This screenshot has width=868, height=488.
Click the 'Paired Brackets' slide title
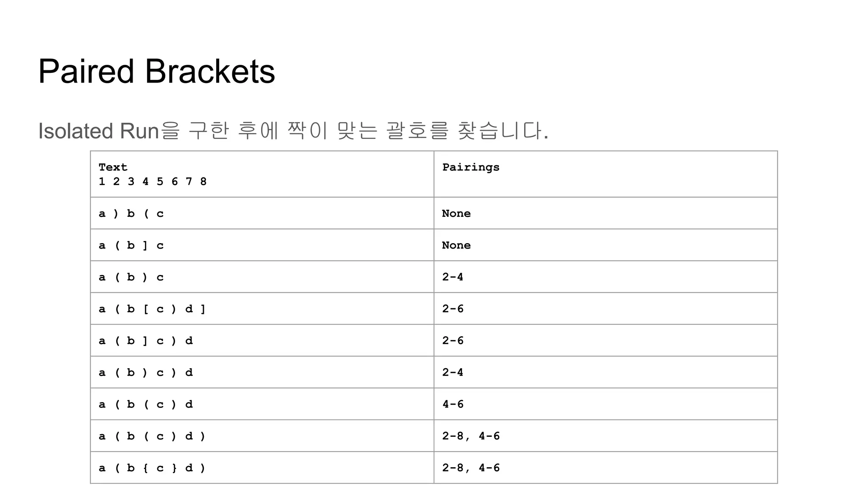click(156, 71)
